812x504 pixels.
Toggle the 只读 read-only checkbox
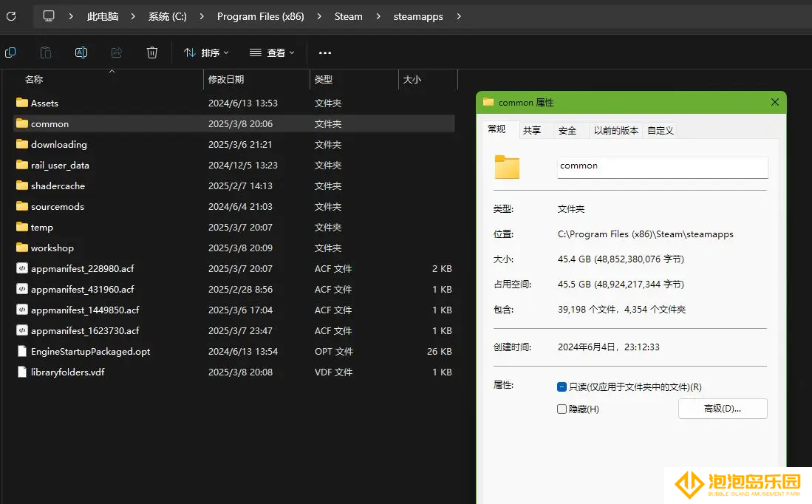pyautogui.click(x=562, y=387)
